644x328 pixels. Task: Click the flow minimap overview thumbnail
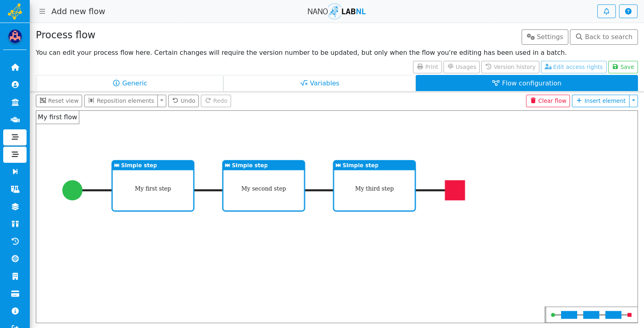tap(591, 315)
